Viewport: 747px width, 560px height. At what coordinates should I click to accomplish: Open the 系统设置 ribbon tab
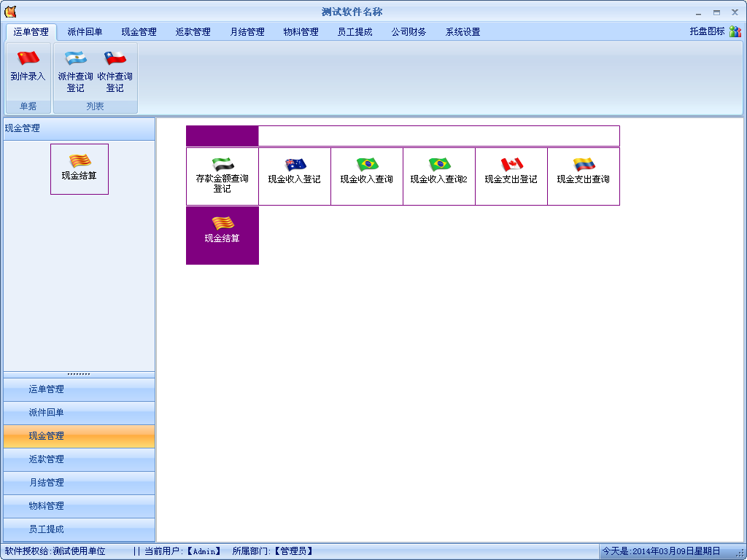(462, 32)
